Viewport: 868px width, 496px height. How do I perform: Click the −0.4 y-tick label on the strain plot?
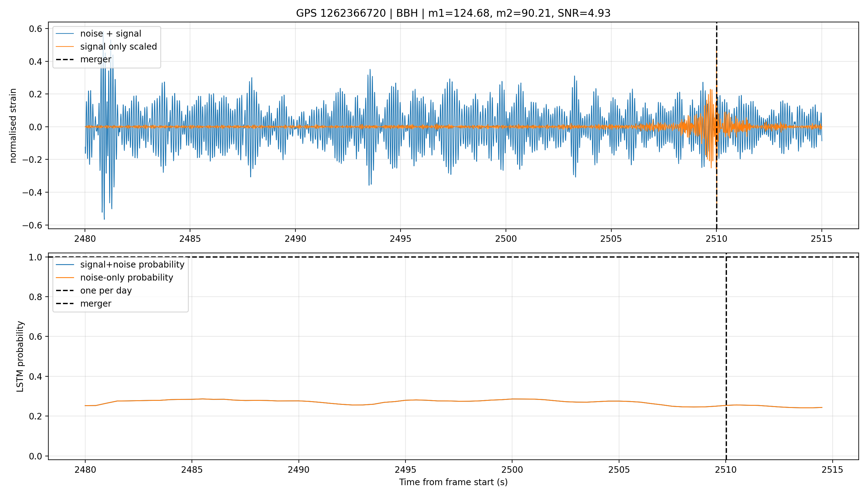click(33, 193)
